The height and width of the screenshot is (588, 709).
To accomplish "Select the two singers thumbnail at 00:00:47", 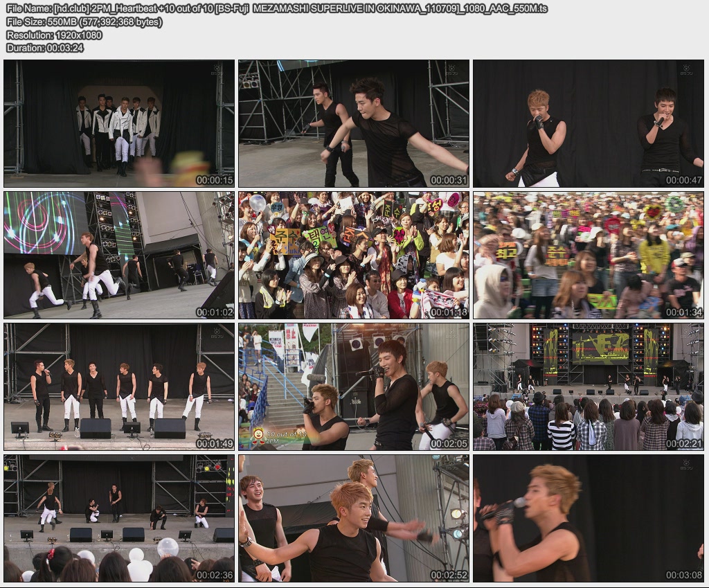I will (x=589, y=123).
